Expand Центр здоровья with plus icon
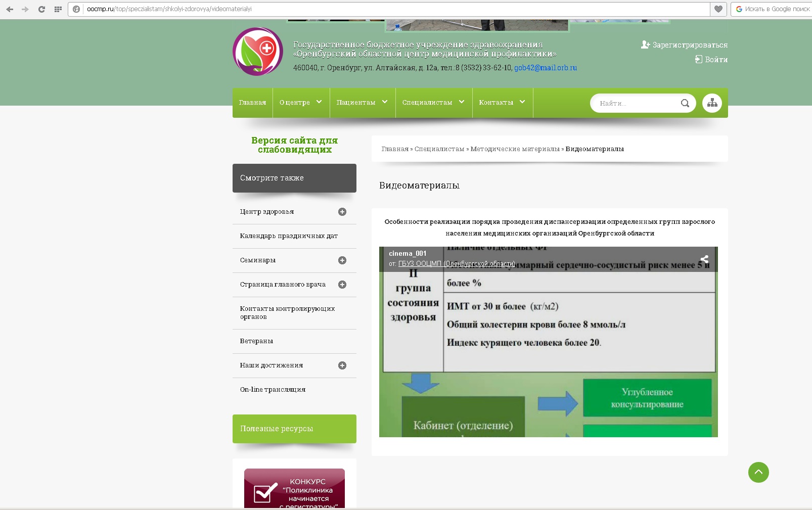The width and height of the screenshot is (812, 510). [x=342, y=212]
